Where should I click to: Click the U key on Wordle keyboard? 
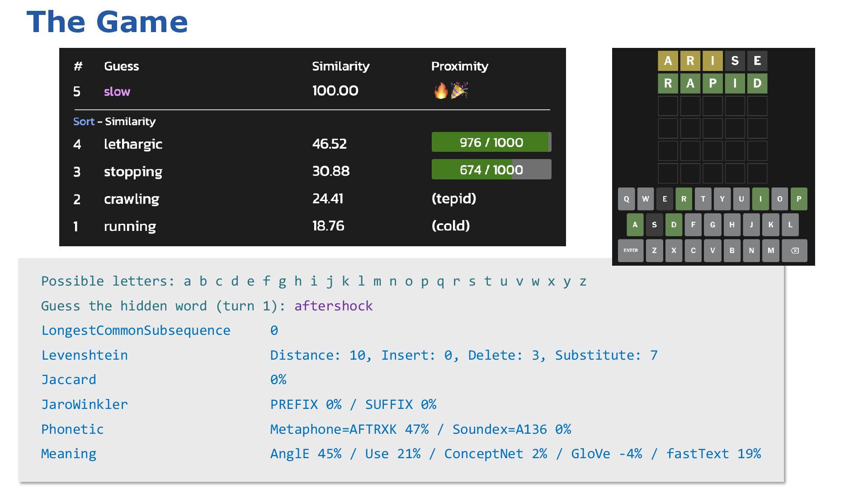click(x=741, y=199)
